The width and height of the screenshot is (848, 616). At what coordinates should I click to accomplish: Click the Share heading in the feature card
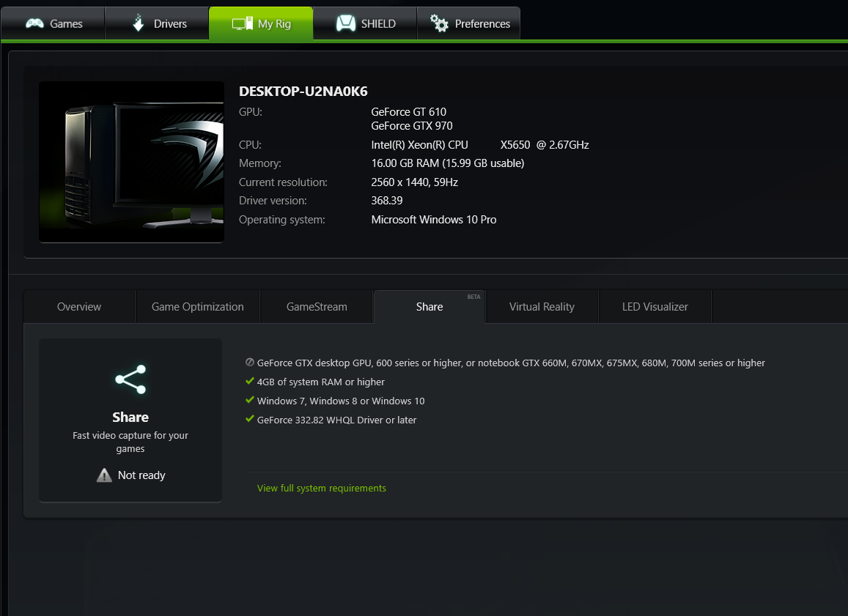click(130, 418)
